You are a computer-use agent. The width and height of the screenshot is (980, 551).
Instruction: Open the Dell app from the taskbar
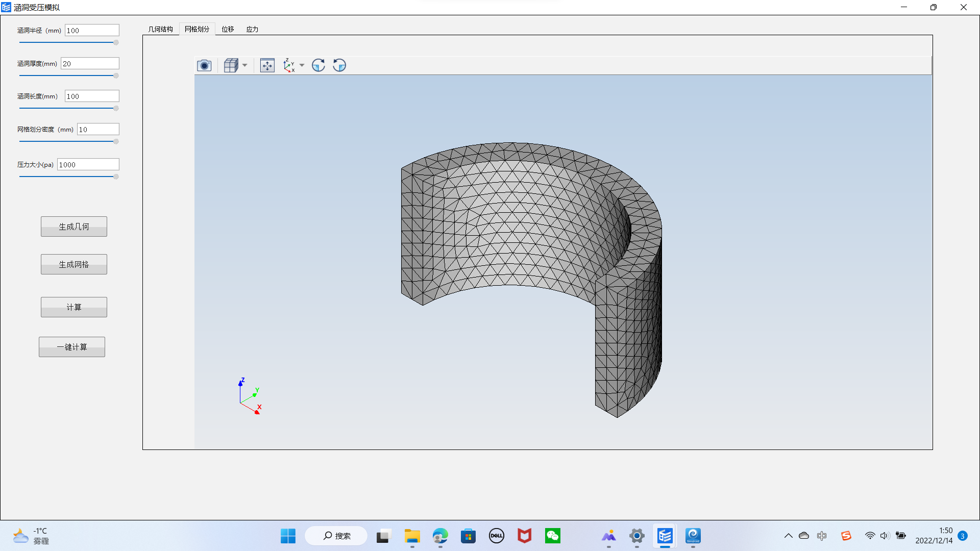point(496,536)
